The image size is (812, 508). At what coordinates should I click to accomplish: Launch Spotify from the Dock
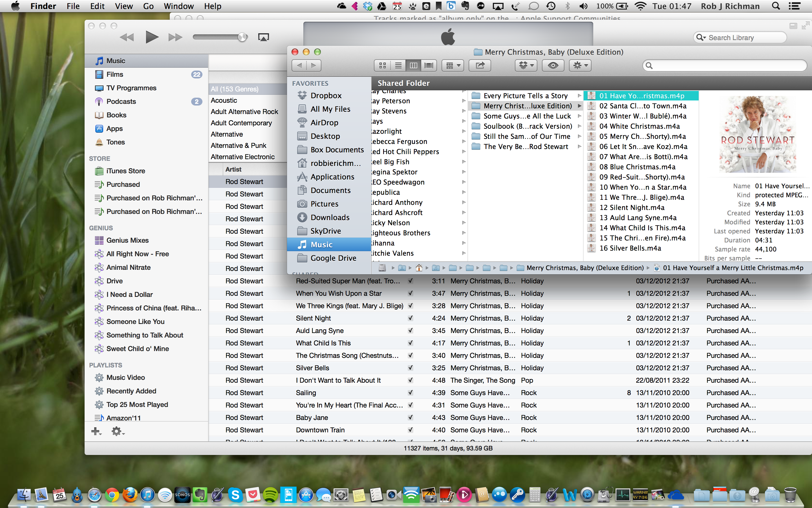click(x=270, y=494)
